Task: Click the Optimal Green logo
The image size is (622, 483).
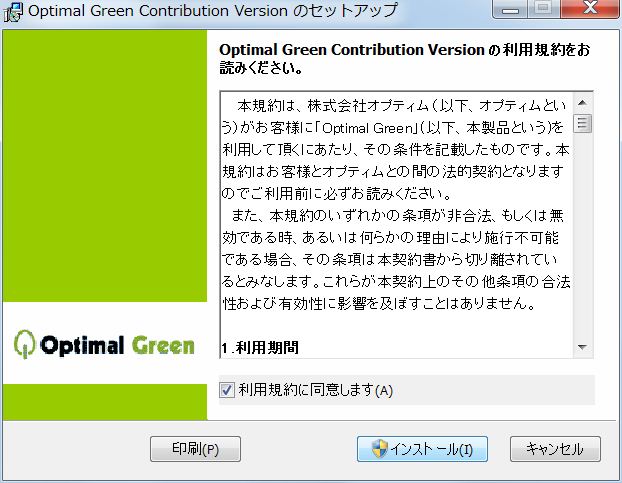Action: pos(104,344)
